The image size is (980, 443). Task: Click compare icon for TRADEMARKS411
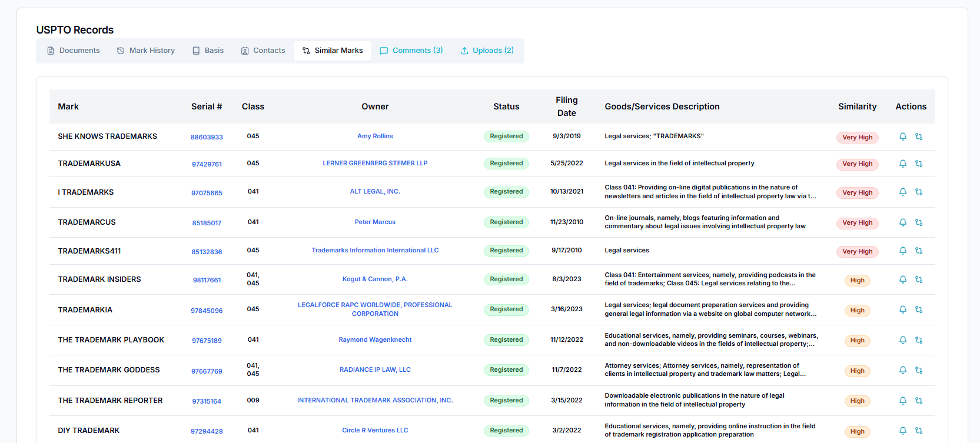(919, 251)
